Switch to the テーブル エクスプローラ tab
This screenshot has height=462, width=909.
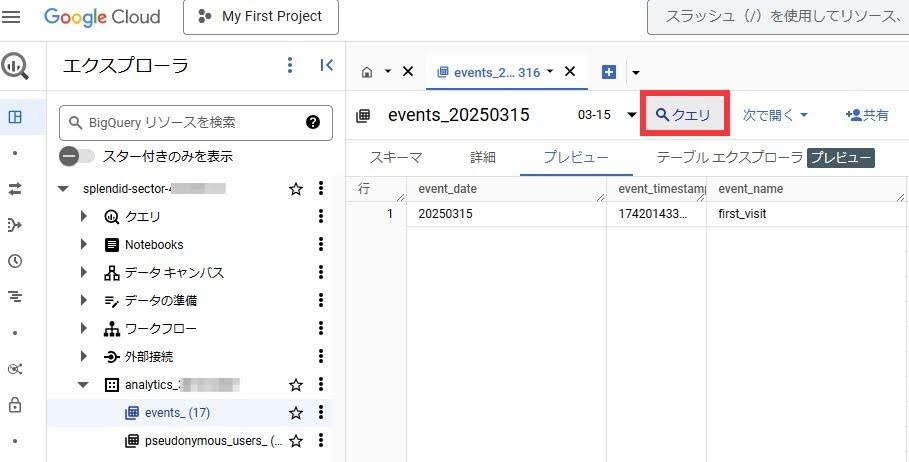tap(729, 157)
